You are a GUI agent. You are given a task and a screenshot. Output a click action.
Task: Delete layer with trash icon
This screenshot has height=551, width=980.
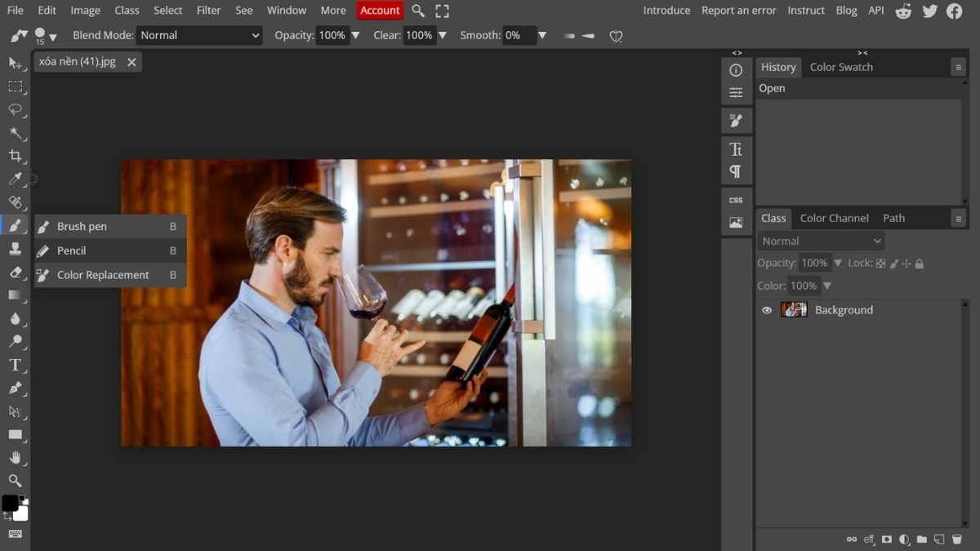957,540
